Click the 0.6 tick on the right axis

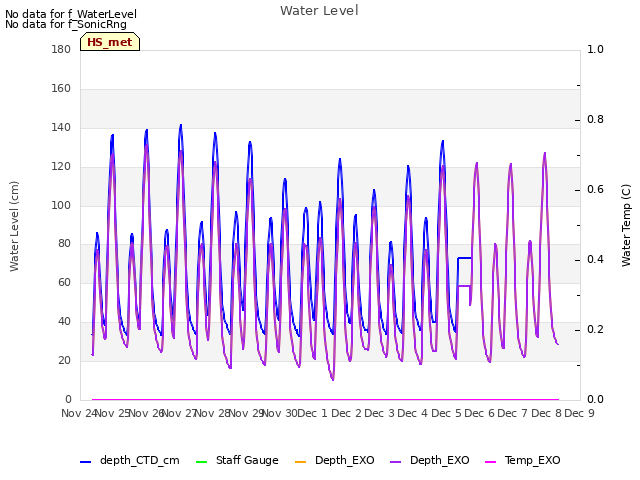(x=595, y=189)
